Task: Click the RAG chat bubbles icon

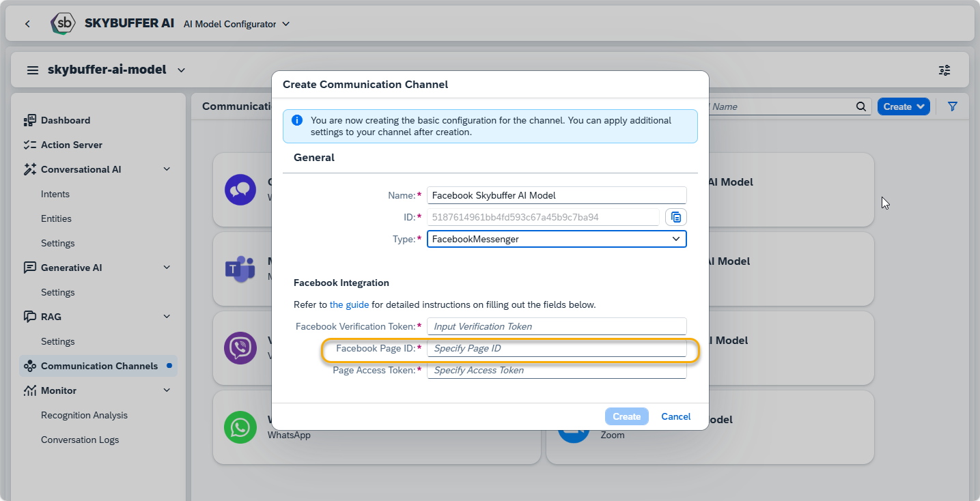Action: point(29,317)
